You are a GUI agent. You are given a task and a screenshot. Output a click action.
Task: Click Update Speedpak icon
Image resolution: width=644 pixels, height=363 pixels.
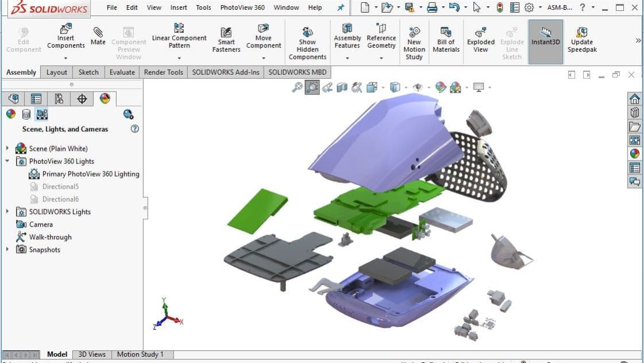[581, 39]
